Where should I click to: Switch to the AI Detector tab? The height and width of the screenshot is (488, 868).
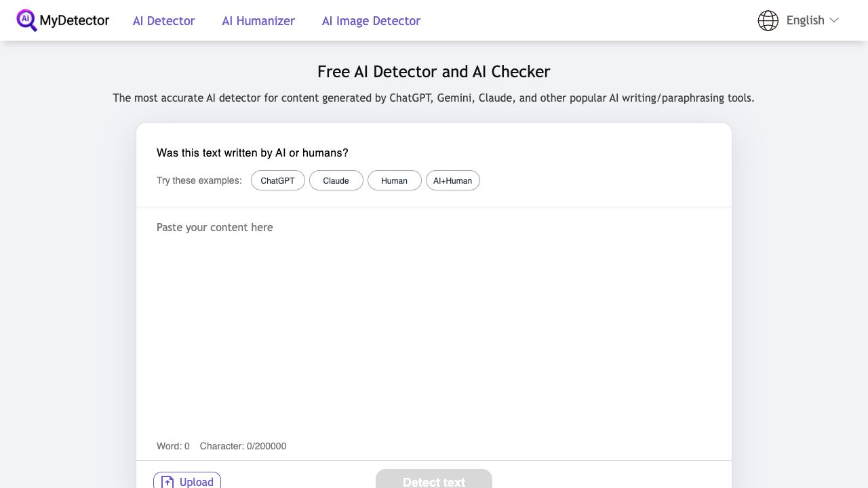pyautogui.click(x=163, y=21)
